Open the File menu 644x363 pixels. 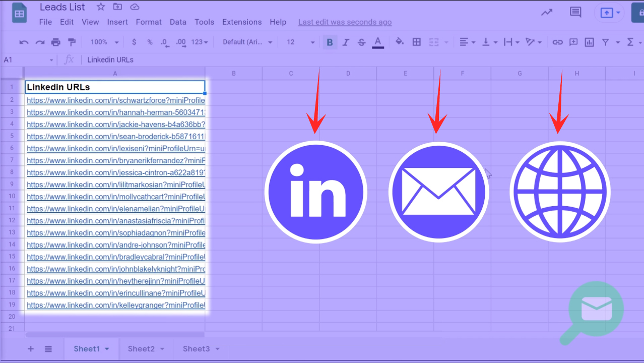[45, 22]
